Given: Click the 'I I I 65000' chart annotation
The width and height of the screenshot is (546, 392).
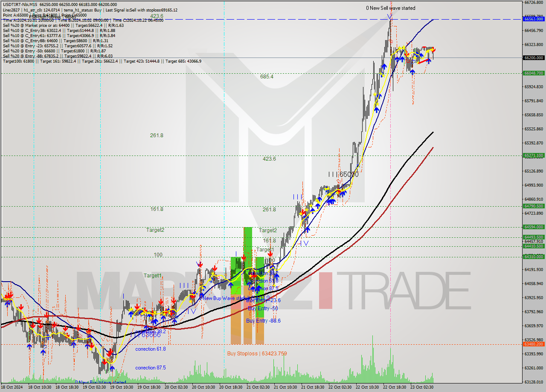Looking at the screenshot, I should 343,174.
